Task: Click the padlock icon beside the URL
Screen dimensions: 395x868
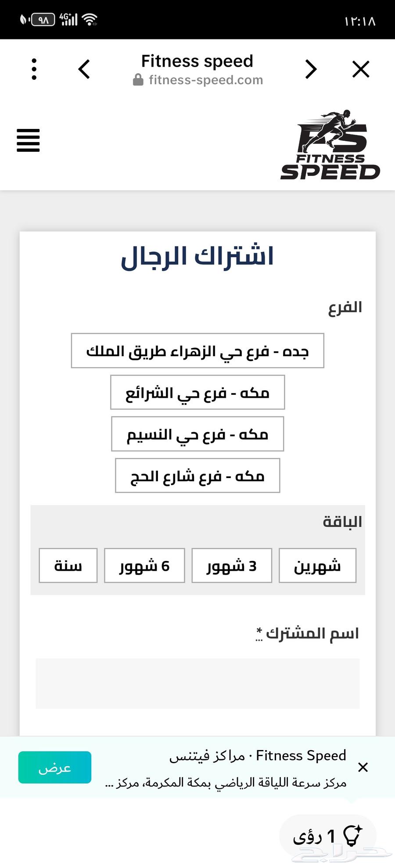Action: coord(138,79)
